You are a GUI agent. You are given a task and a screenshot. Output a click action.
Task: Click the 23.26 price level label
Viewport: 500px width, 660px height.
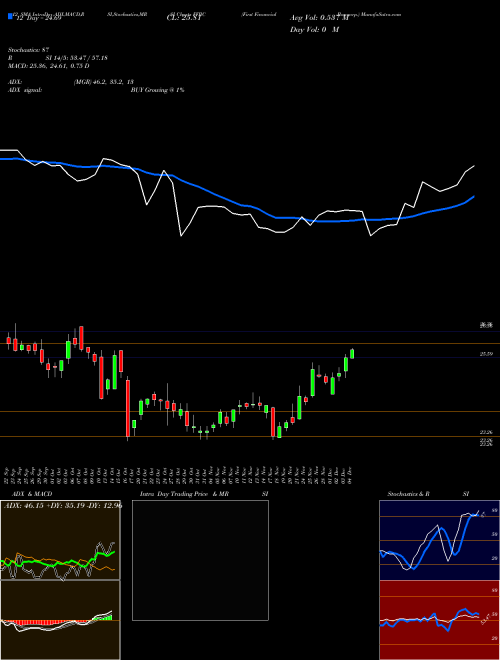pyautogui.click(x=487, y=433)
